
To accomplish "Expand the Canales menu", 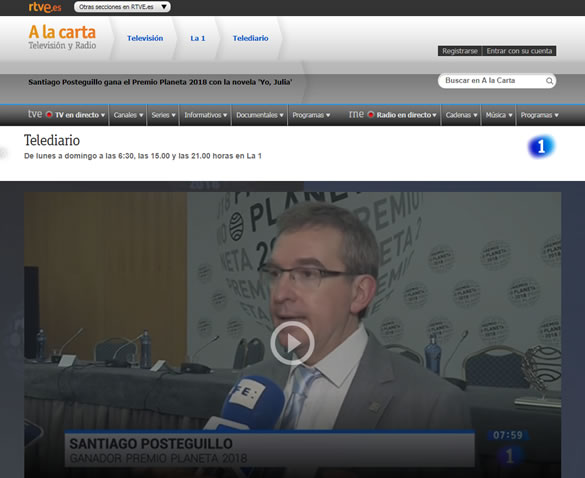I will click(x=128, y=115).
